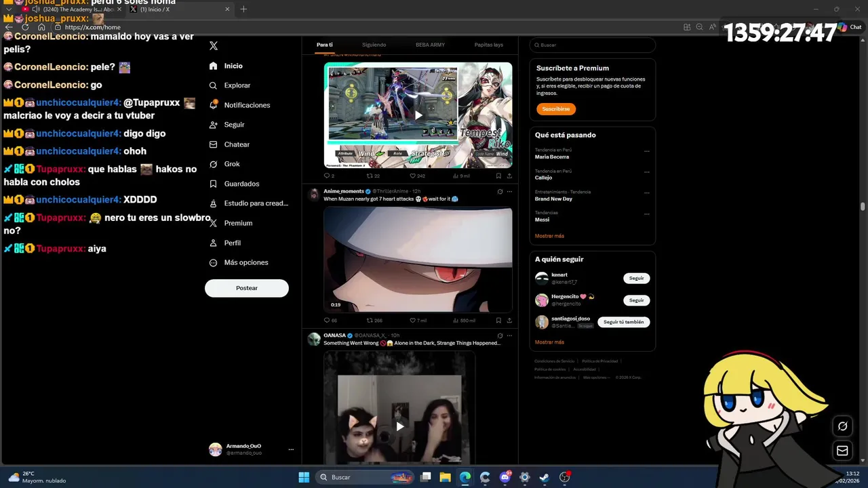This screenshot has height=488, width=868.
Task: Reply to the Anime_moments post
Action: point(330,320)
